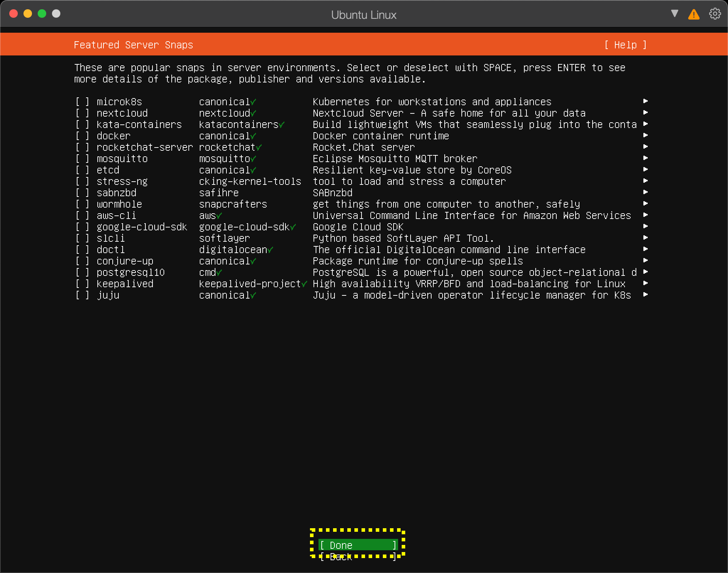This screenshot has height=573, width=728.
Task: Toggle the stress-ng checkbox
Action: point(82,182)
